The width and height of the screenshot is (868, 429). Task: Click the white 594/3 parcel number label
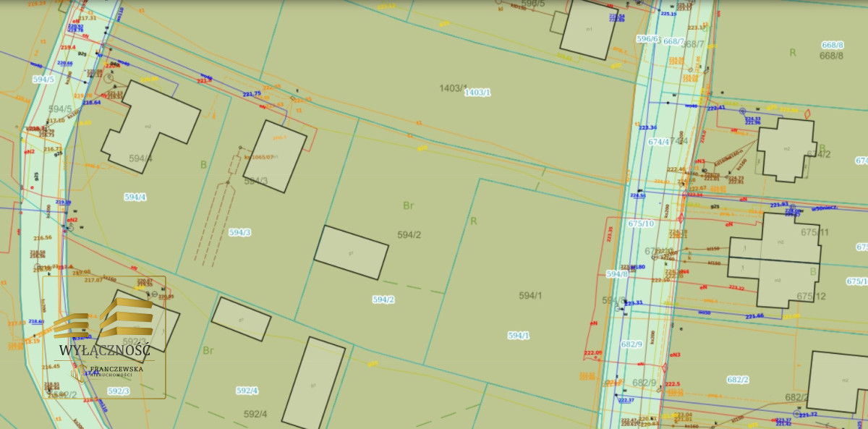[x=239, y=232]
